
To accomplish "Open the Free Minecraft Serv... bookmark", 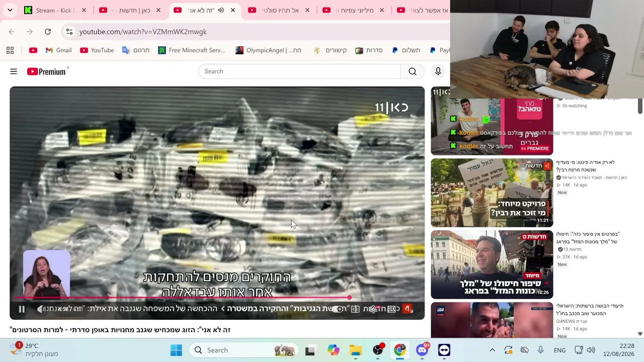I will pyautogui.click(x=191, y=50).
